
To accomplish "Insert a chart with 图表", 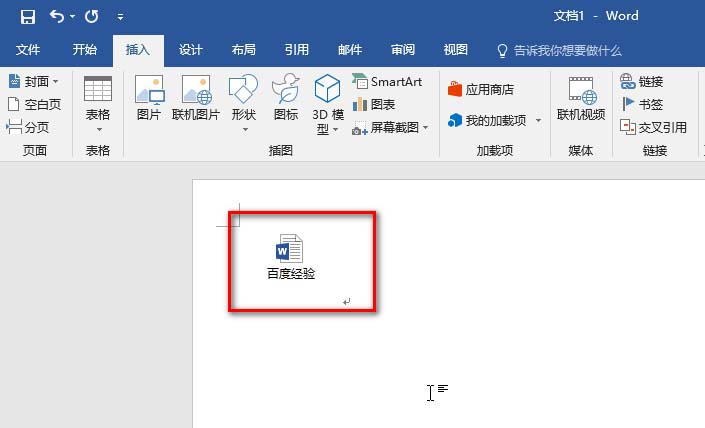I will pos(374,104).
